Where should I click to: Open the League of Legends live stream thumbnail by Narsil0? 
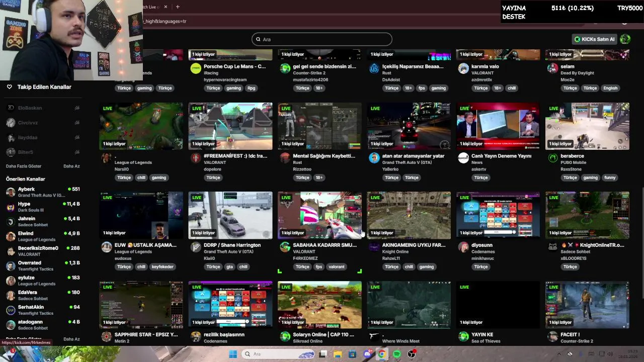coord(141,126)
